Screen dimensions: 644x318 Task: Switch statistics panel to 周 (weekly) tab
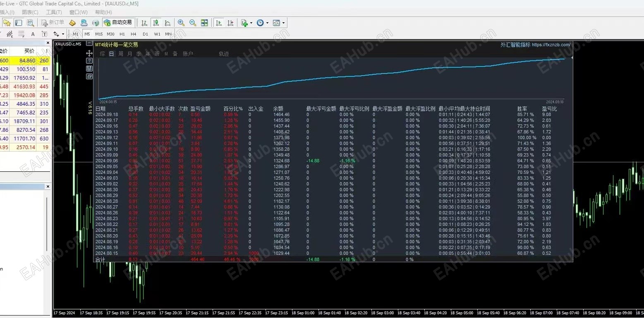coord(121,54)
